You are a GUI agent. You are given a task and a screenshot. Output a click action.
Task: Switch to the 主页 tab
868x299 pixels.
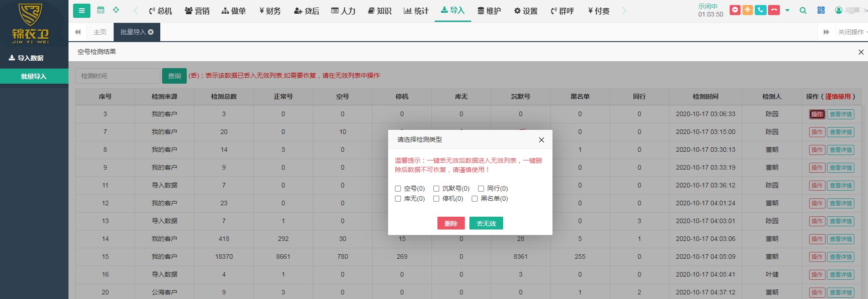(x=100, y=32)
